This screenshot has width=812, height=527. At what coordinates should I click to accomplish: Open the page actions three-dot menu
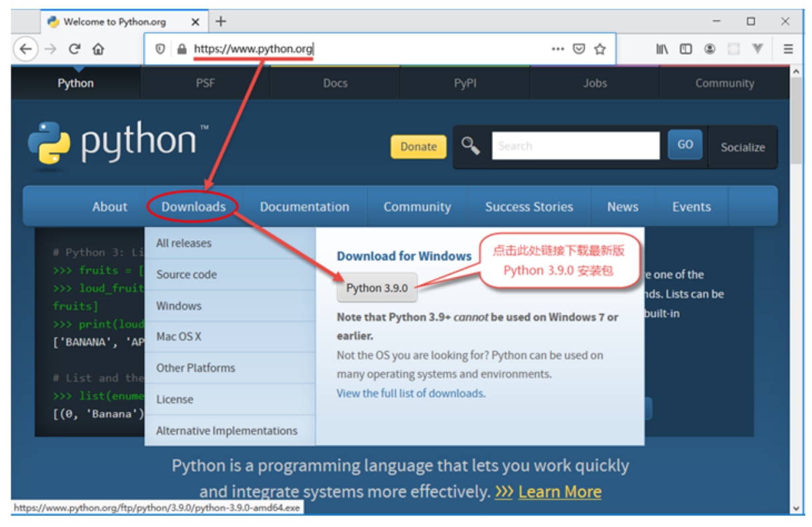pos(558,49)
